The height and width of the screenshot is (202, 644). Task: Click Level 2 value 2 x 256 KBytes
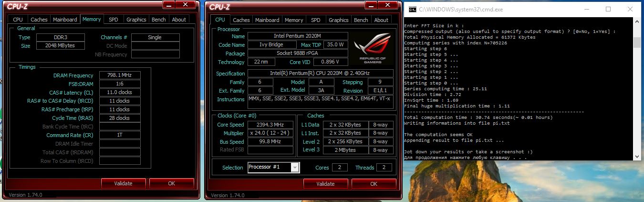point(345,142)
